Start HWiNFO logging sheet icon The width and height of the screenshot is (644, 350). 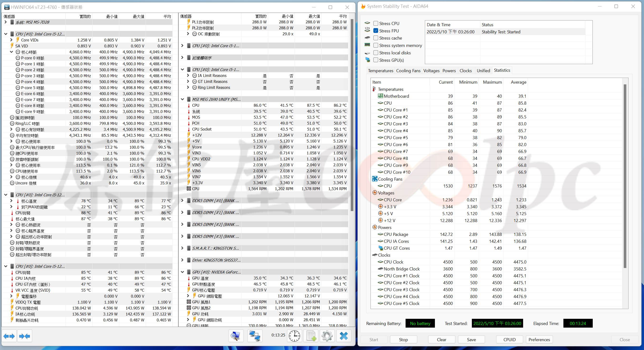click(311, 336)
